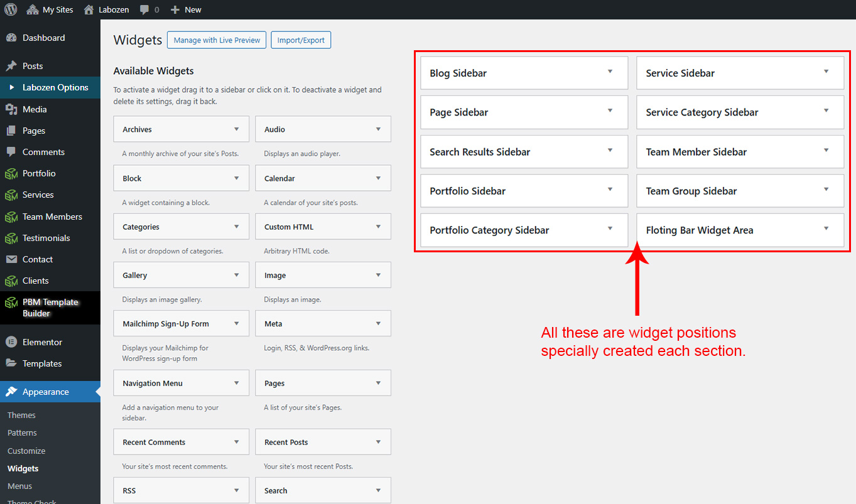Open the Themes submenu item
Screen dimensions: 856x504
click(21, 415)
